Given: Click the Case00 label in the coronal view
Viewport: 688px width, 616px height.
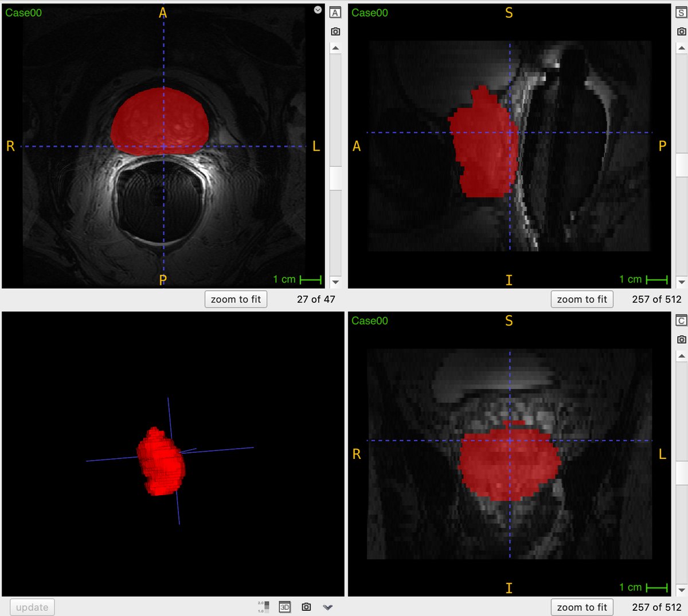Looking at the screenshot, I should coord(370,321).
